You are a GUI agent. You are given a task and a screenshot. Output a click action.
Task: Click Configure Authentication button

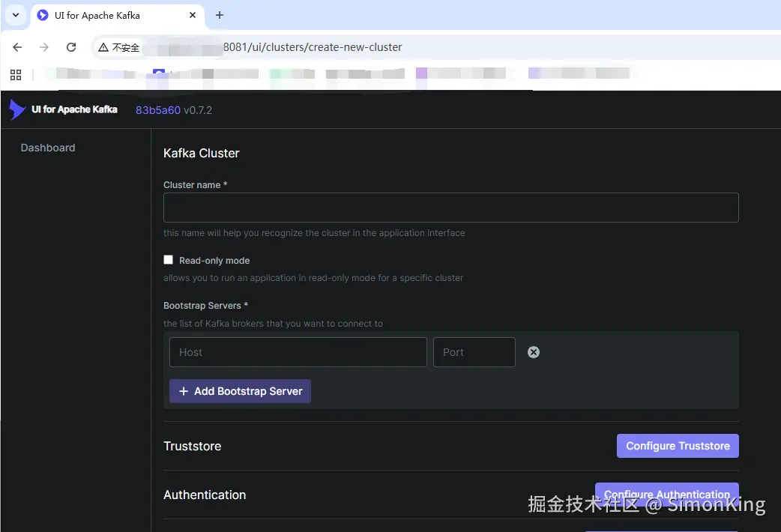666,494
